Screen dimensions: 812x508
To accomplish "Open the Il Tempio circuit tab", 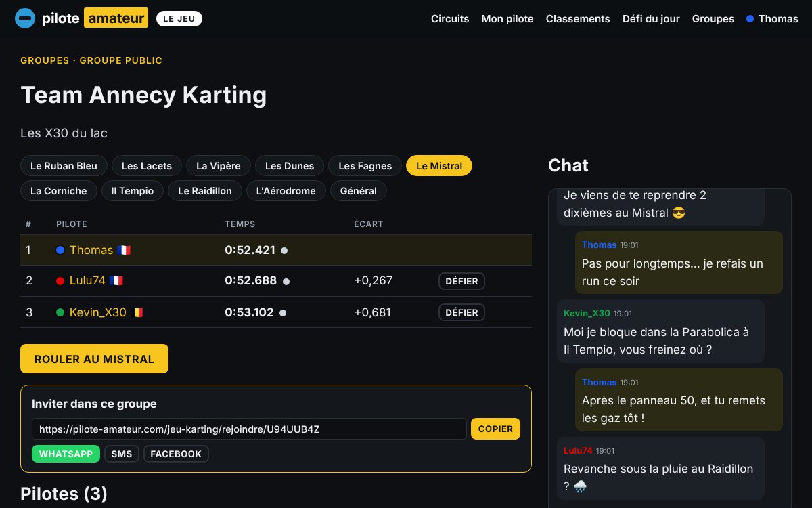I will pos(133,191).
